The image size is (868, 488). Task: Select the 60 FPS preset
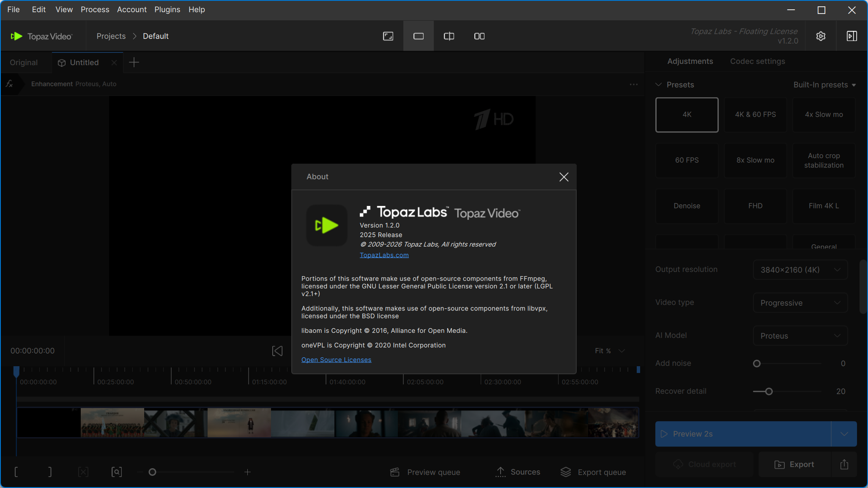[687, 160]
